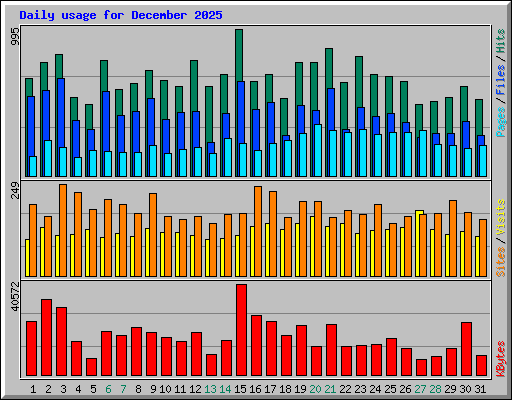Click the red KBytes bar for day 15

tap(242, 330)
